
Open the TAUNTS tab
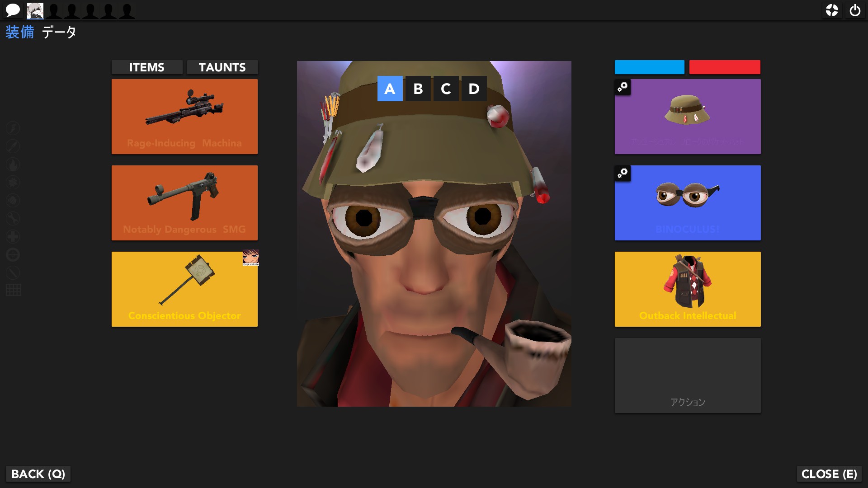(222, 67)
